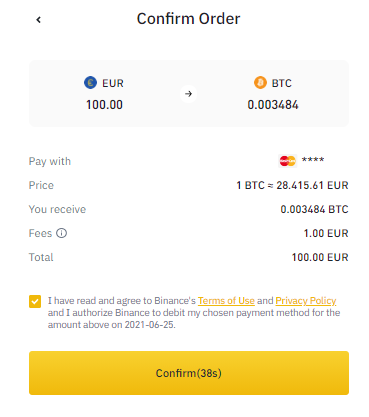This screenshot has width=369, height=417.
Task: Click the masked card number asterisks
Action: coord(313,160)
